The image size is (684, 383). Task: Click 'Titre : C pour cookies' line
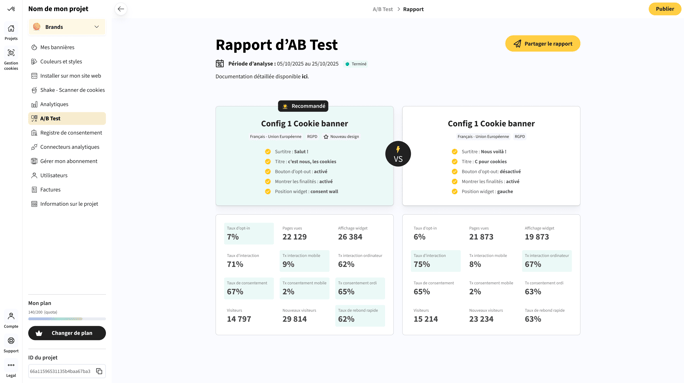(479, 161)
